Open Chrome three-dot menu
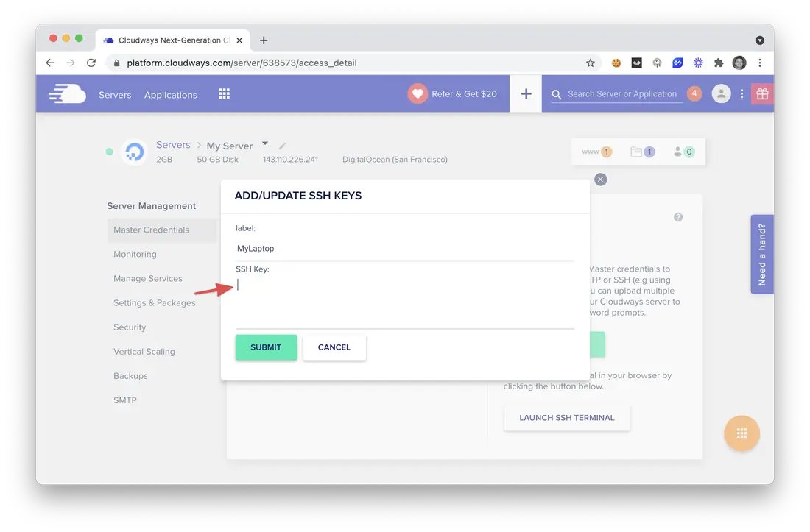 760,63
